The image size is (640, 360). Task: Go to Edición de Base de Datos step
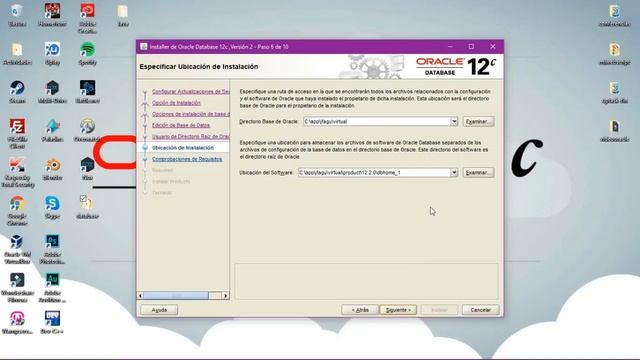tap(181, 125)
